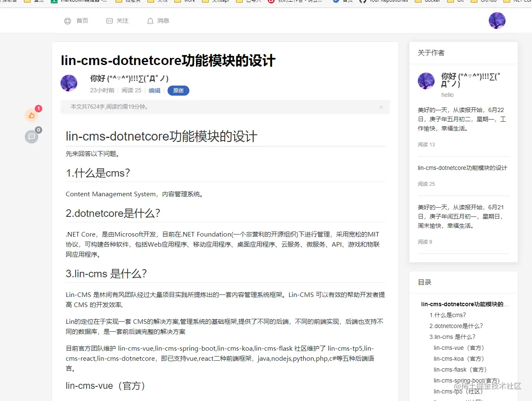
Task: Click the user avatar in the top navbar
Action: coord(497,21)
